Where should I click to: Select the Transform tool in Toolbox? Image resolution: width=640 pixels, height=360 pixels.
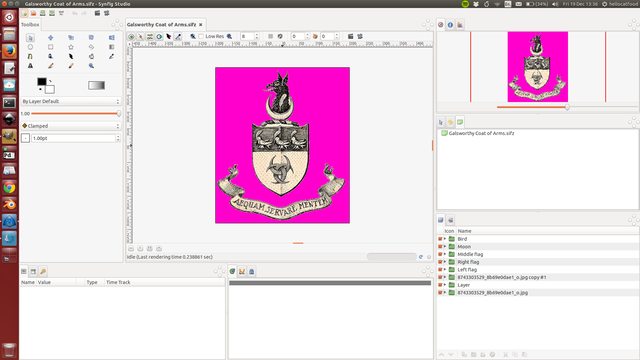pyautogui.click(x=30, y=38)
